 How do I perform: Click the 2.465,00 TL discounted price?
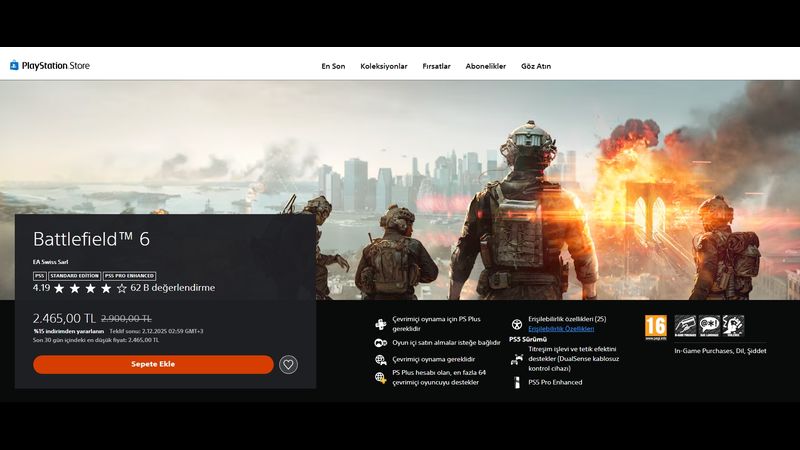click(64, 318)
